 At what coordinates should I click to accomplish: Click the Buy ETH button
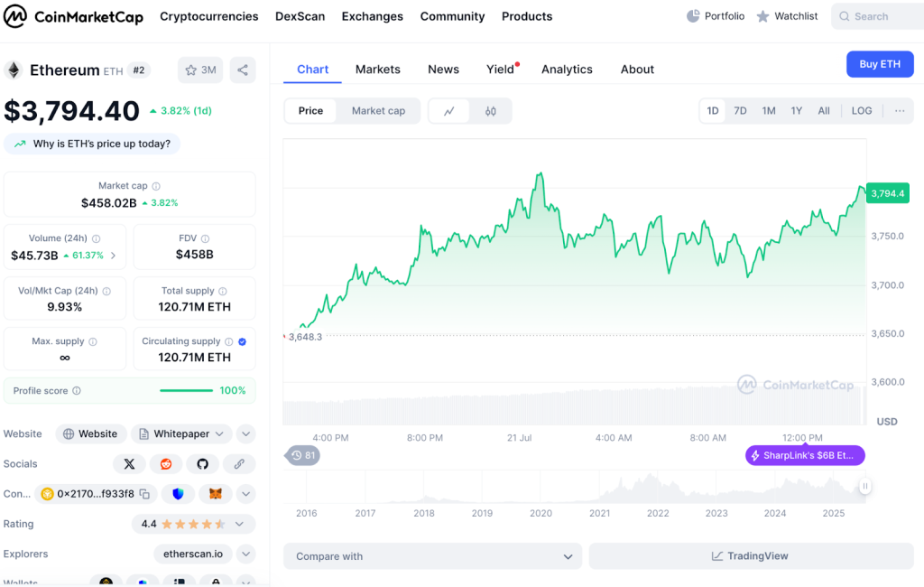(x=880, y=64)
